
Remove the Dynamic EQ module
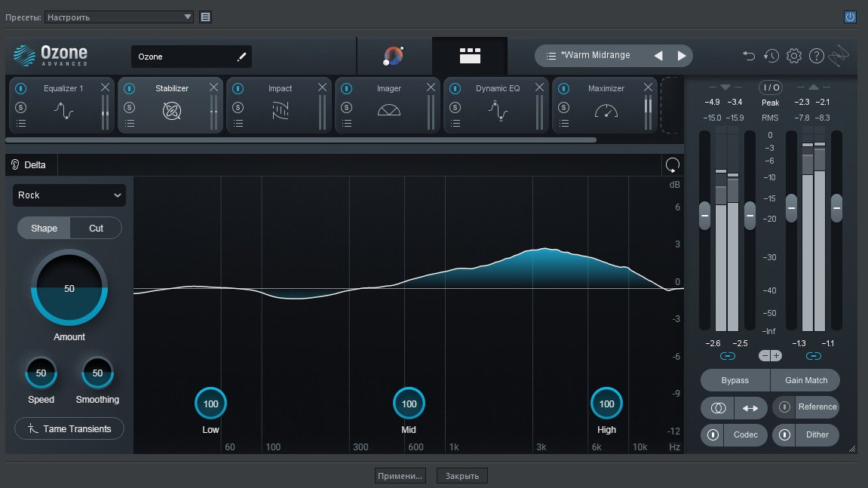(x=539, y=87)
